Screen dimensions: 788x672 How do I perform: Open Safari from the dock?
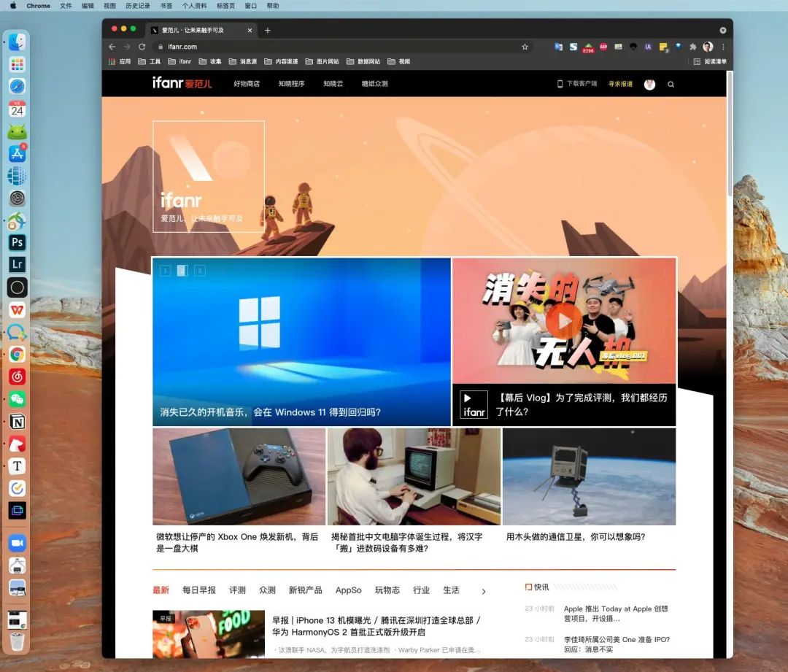17,86
